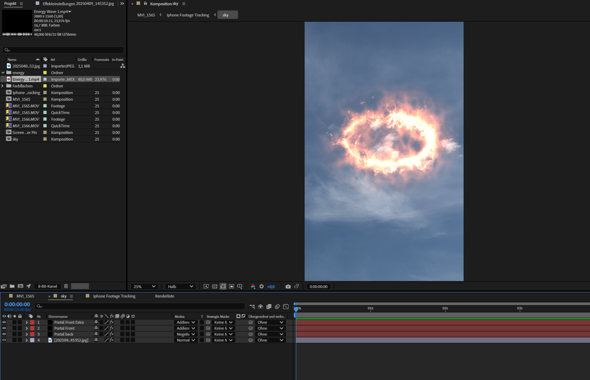Hide the Partal Front layer

[x=4, y=328]
